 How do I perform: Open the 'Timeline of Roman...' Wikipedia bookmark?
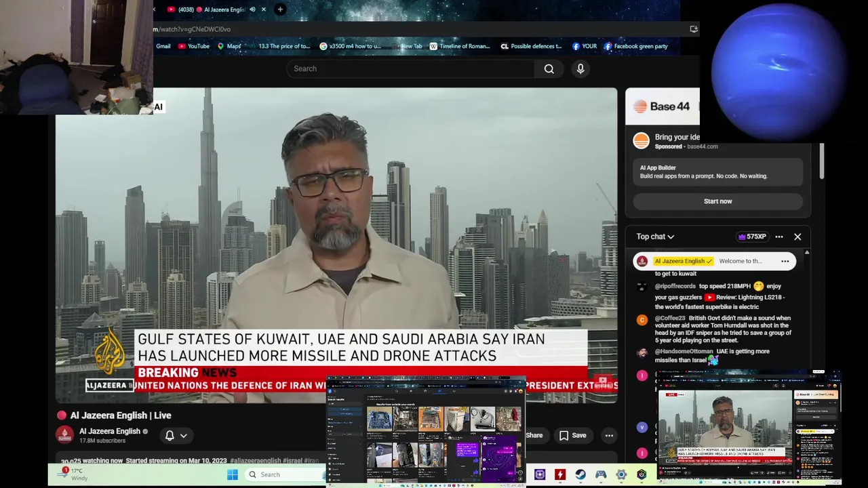coord(460,46)
